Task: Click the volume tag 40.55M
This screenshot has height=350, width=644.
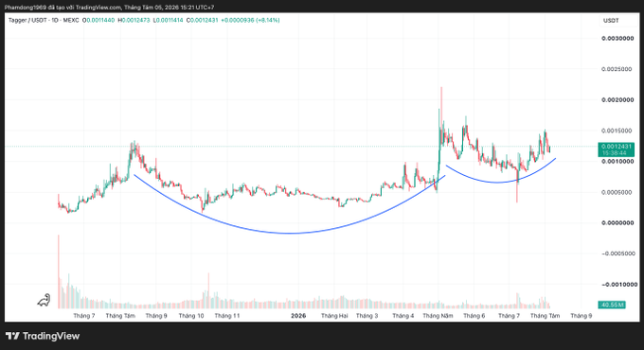Action: 612,305
